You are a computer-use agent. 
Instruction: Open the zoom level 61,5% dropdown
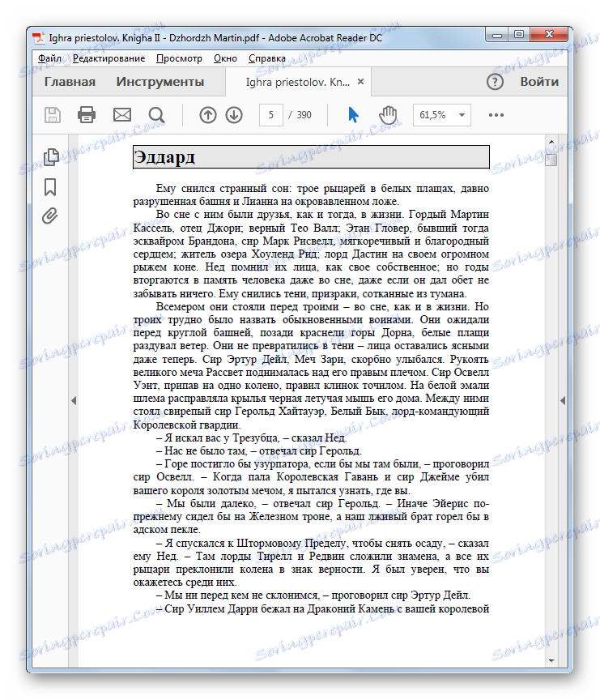[441, 115]
